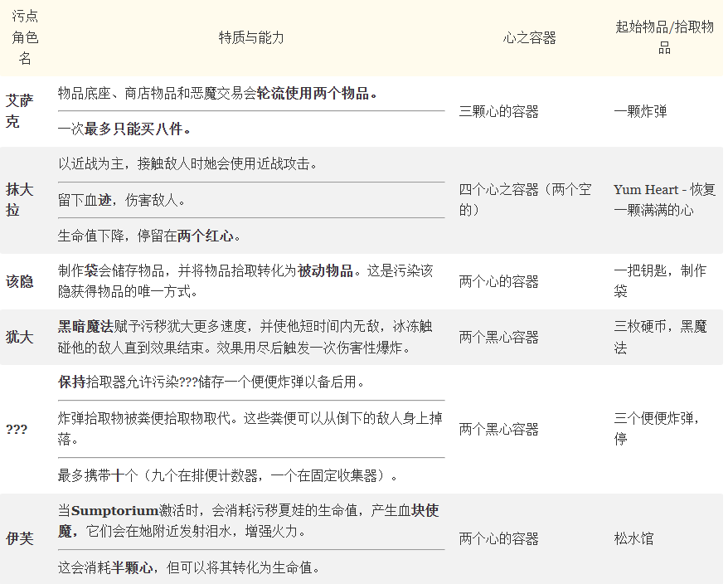Select the 松水馆 starting item cell
Viewport: 728px width, 584px height.
[633, 538]
